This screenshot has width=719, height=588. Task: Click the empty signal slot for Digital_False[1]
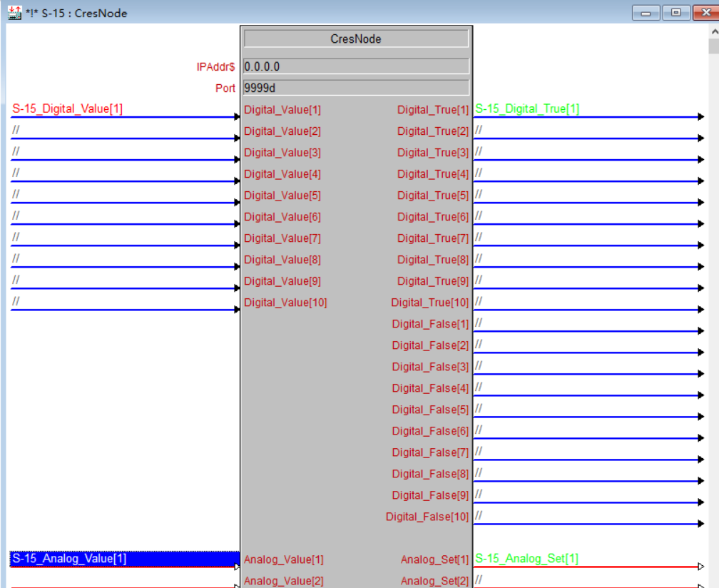pyautogui.click(x=588, y=324)
